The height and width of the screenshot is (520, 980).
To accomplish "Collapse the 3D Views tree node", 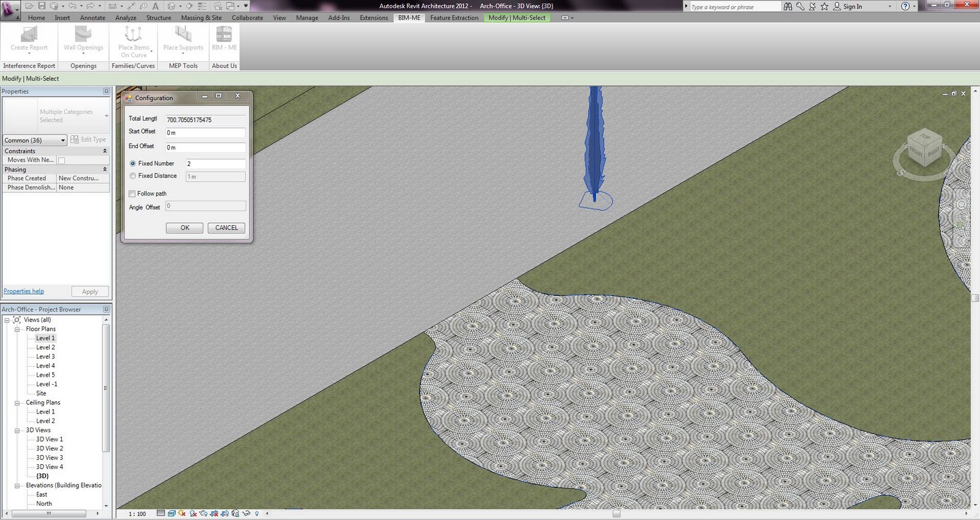I will coord(17,430).
